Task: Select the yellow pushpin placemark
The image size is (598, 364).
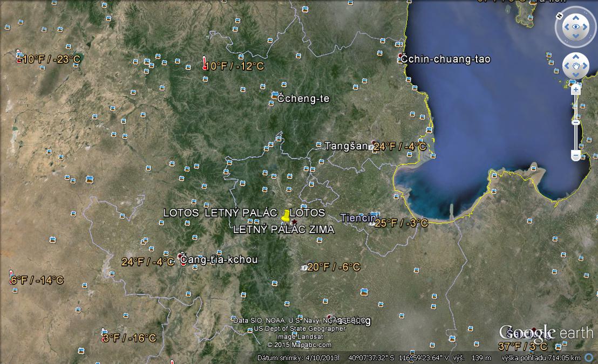Action: pos(286,215)
